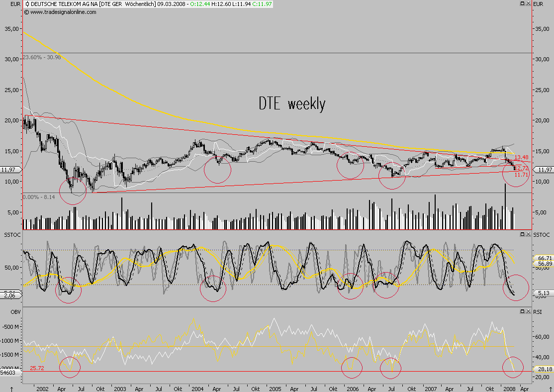Click the OBV panel label
Viewport: 554px width, 392px height.
coord(15,312)
